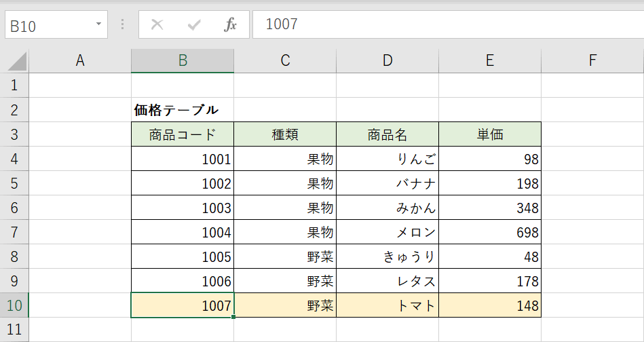Screen dimensions: 644x342
Task: Click the 商品コード header cell
Action: point(183,134)
